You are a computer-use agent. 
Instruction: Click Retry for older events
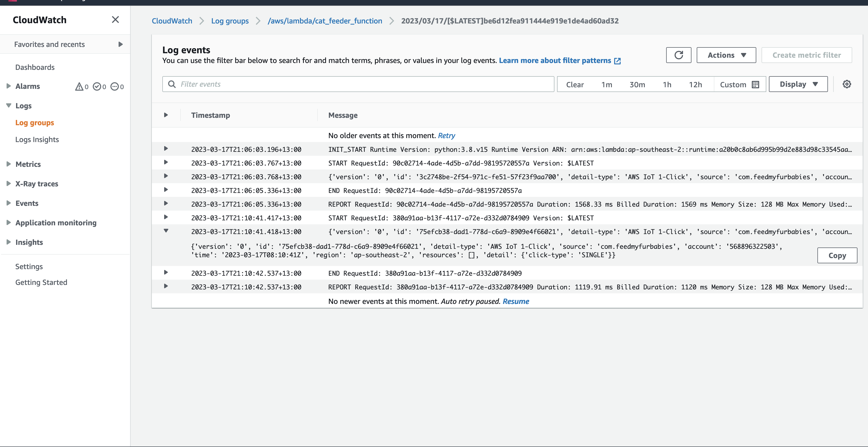point(446,135)
